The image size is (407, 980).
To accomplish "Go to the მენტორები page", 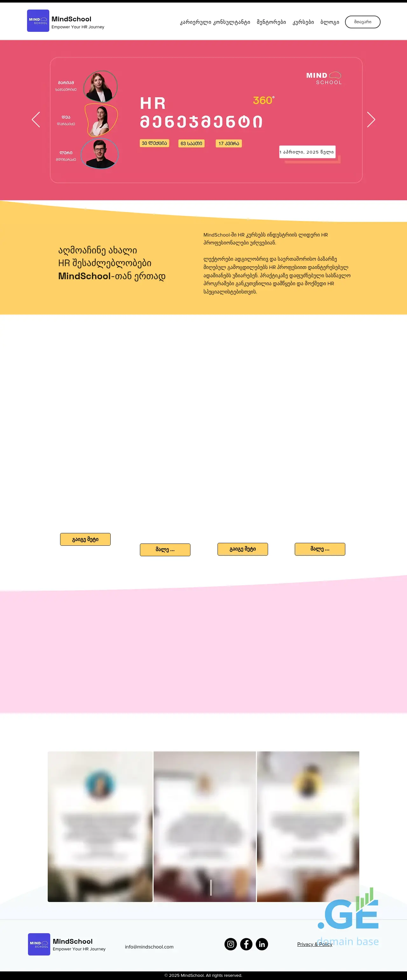I will [271, 22].
